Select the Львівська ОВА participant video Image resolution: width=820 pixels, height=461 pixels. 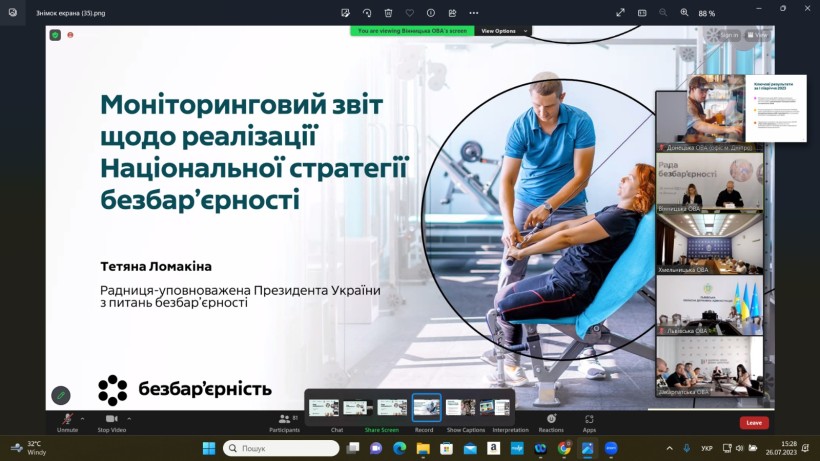(710, 305)
